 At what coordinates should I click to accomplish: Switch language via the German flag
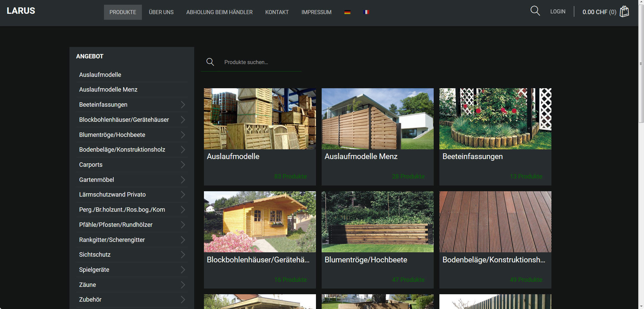(347, 12)
